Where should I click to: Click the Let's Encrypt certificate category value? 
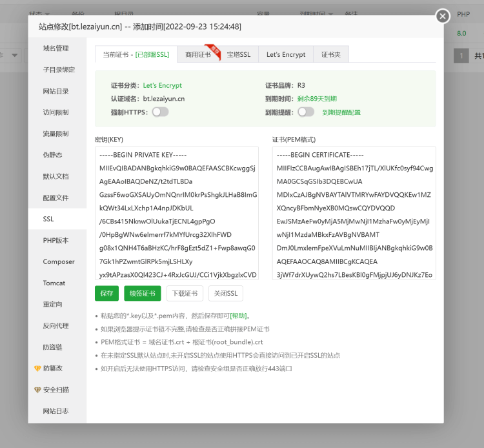(x=163, y=85)
